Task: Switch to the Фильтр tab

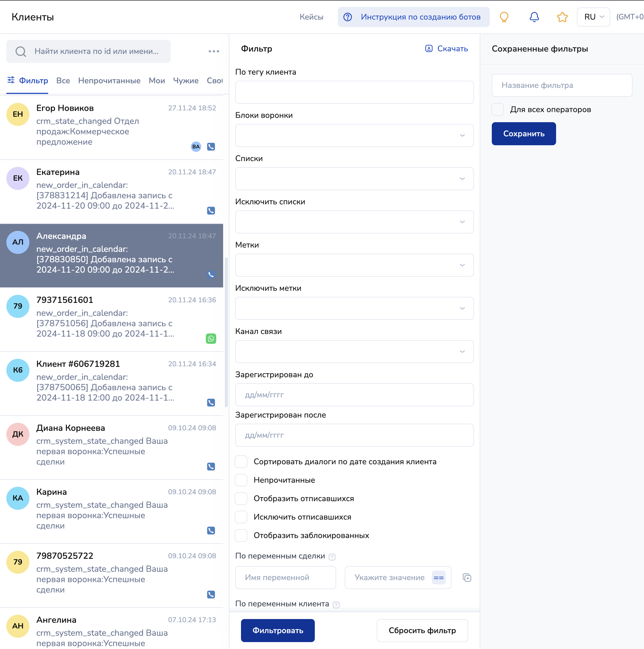Action: (x=28, y=81)
